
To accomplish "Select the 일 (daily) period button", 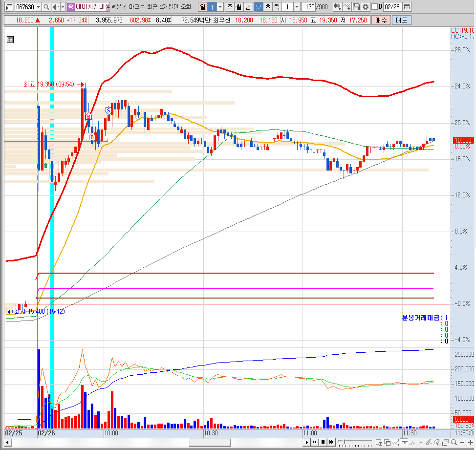I will (202, 7).
